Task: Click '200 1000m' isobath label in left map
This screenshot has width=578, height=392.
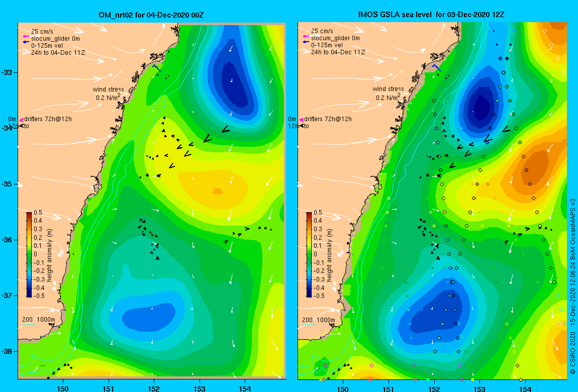Action: coord(39,320)
